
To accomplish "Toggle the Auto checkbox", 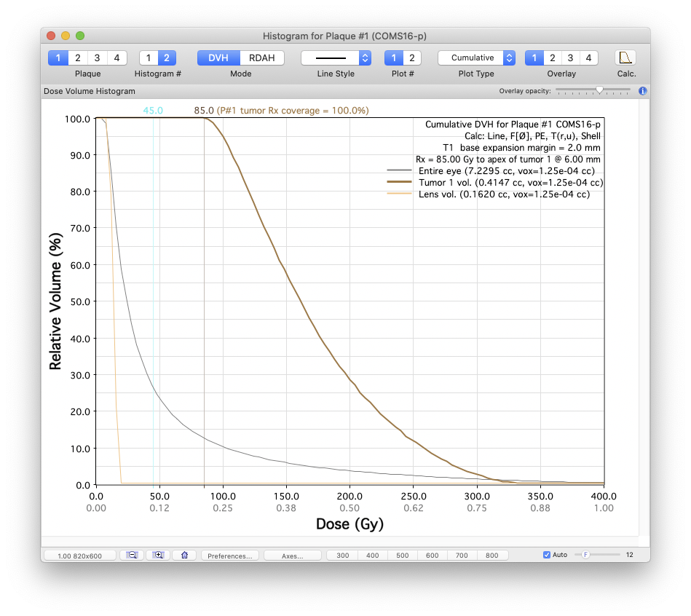I will point(547,555).
